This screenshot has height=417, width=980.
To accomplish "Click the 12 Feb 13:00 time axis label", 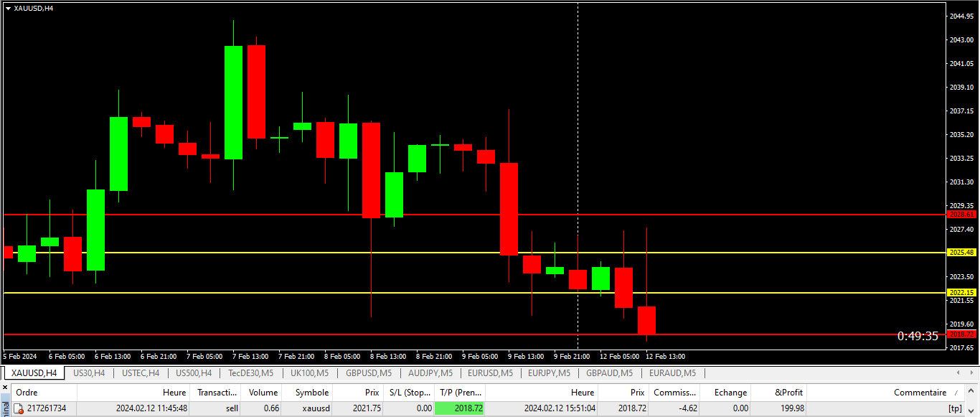I will pos(665,357).
